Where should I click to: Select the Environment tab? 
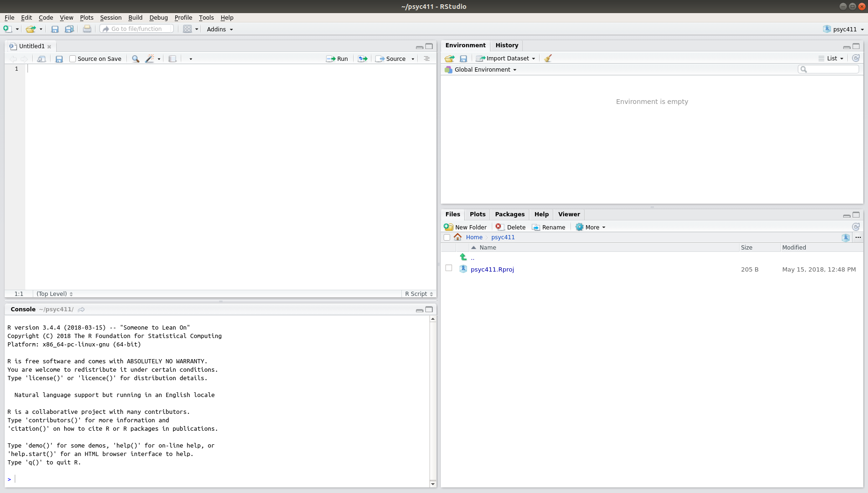[x=465, y=45]
